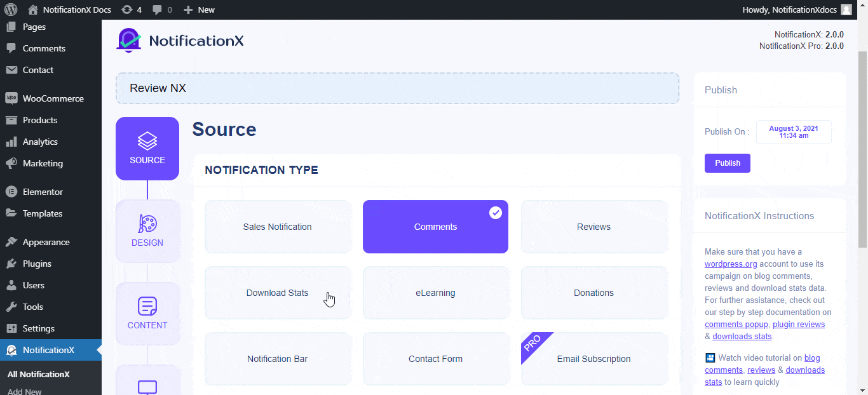Select the Email Subscription PRO type
The width and height of the screenshot is (868, 395).
point(594,359)
